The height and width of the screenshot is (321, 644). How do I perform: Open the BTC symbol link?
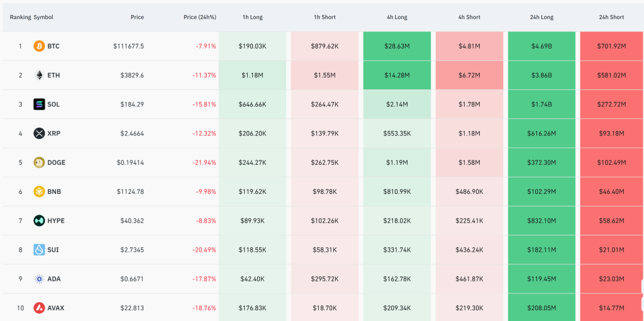pyautogui.click(x=53, y=46)
